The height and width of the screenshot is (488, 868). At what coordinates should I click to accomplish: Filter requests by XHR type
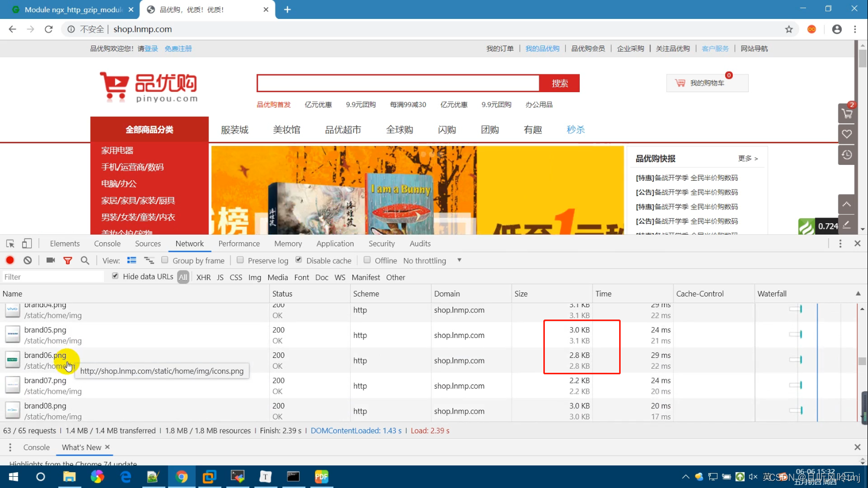click(203, 278)
